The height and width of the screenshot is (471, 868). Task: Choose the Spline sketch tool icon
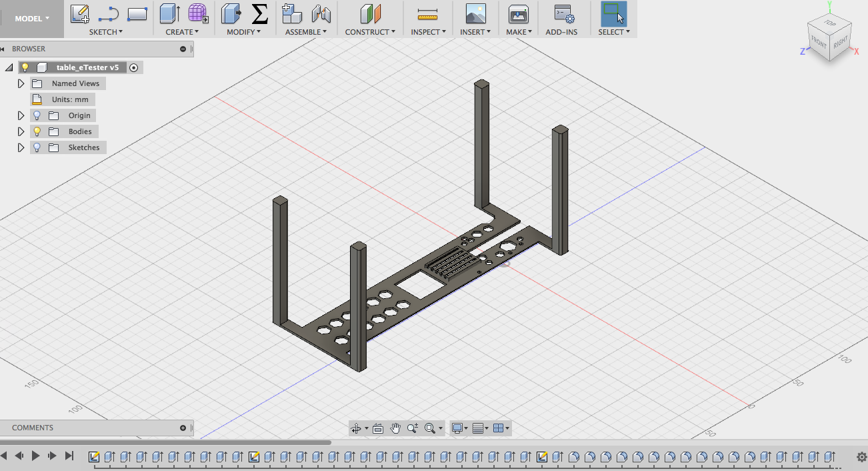pyautogui.click(x=109, y=13)
